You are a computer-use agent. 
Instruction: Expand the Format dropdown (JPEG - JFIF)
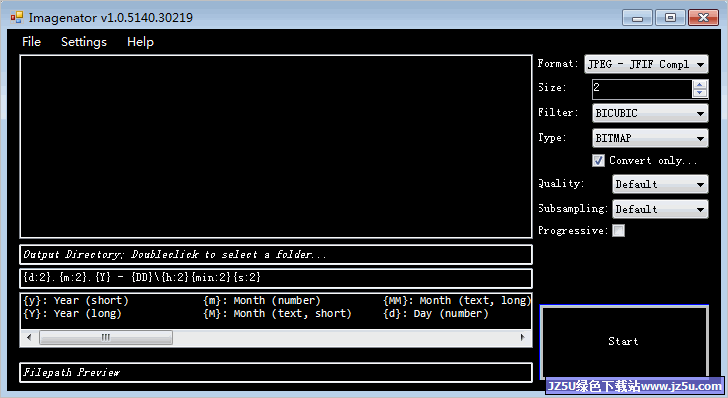646,64
